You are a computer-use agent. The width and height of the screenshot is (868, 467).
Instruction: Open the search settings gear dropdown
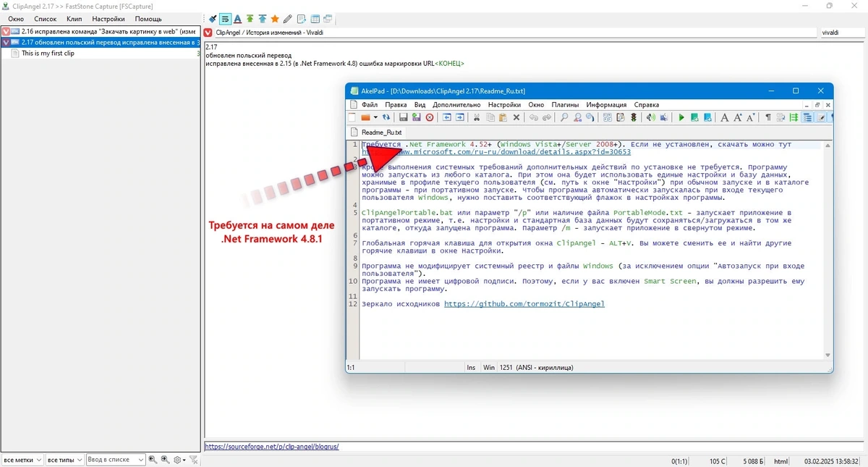(x=179, y=460)
